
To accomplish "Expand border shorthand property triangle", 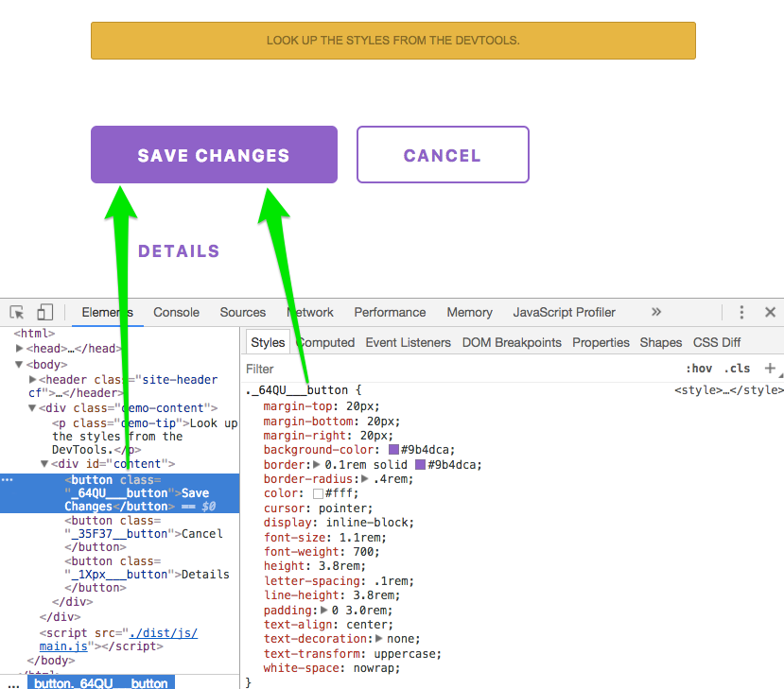I will (x=317, y=465).
